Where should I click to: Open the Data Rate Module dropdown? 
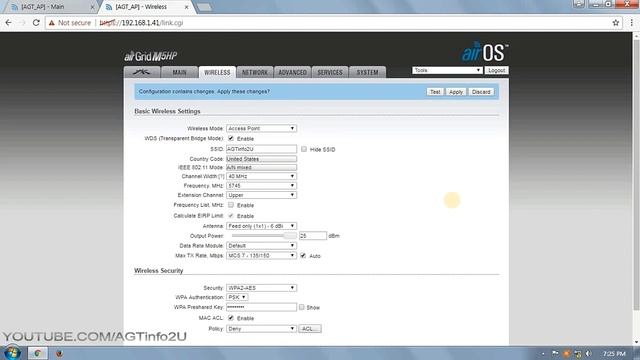pyautogui.click(x=261, y=246)
